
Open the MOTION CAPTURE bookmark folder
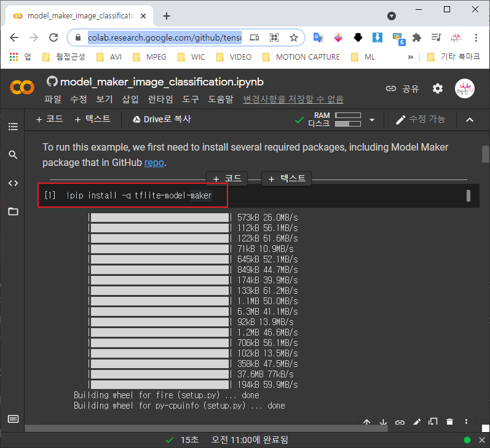301,57
